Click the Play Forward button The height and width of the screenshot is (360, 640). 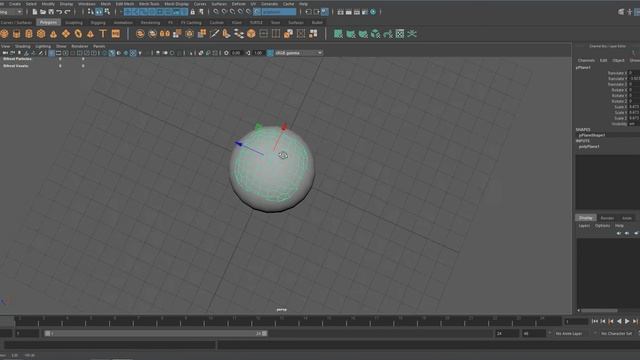[627, 322]
